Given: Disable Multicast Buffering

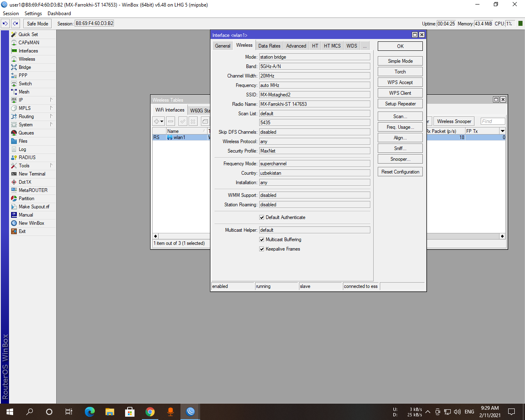Looking at the screenshot, I should (262, 239).
